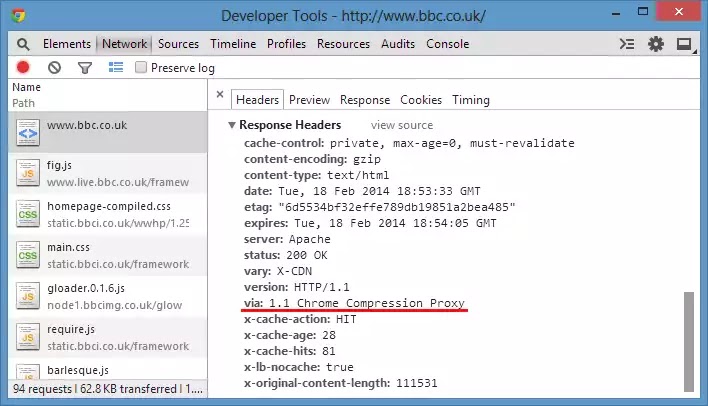This screenshot has height=406, width=708.
Task: Click the expires header line
Action: pos(370,223)
